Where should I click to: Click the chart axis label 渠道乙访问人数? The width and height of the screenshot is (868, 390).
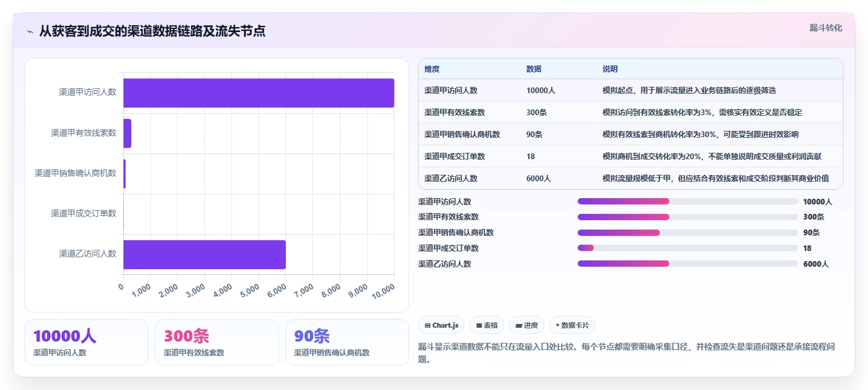(87, 254)
